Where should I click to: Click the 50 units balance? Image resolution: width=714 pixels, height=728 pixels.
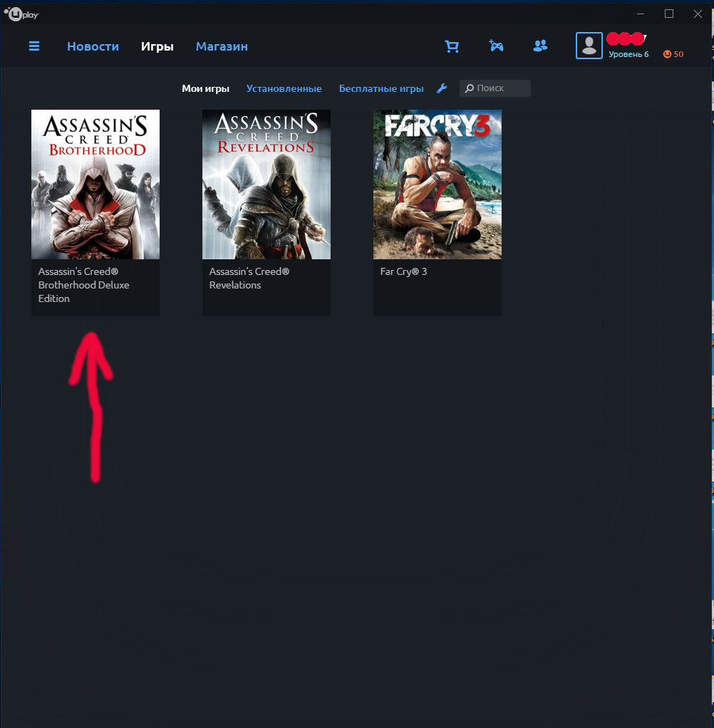pyautogui.click(x=678, y=54)
